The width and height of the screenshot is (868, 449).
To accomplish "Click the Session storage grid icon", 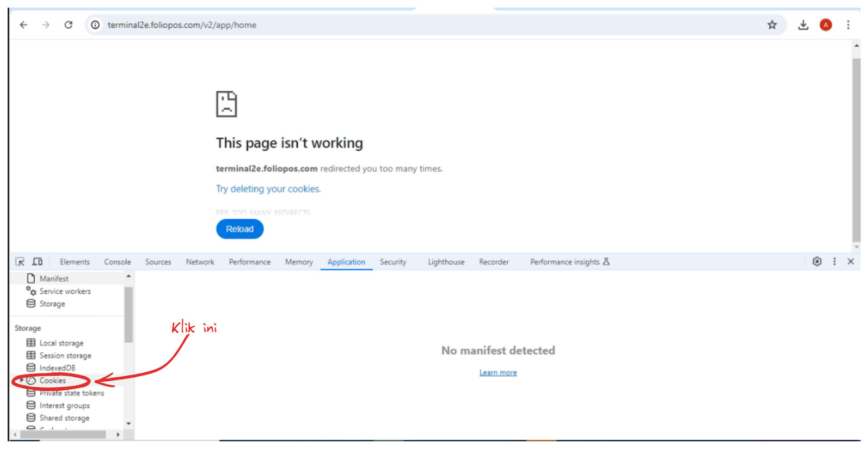I will coord(31,355).
